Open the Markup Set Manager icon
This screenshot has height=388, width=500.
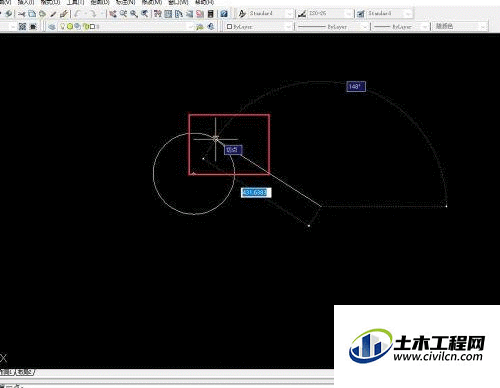[200, 14]
